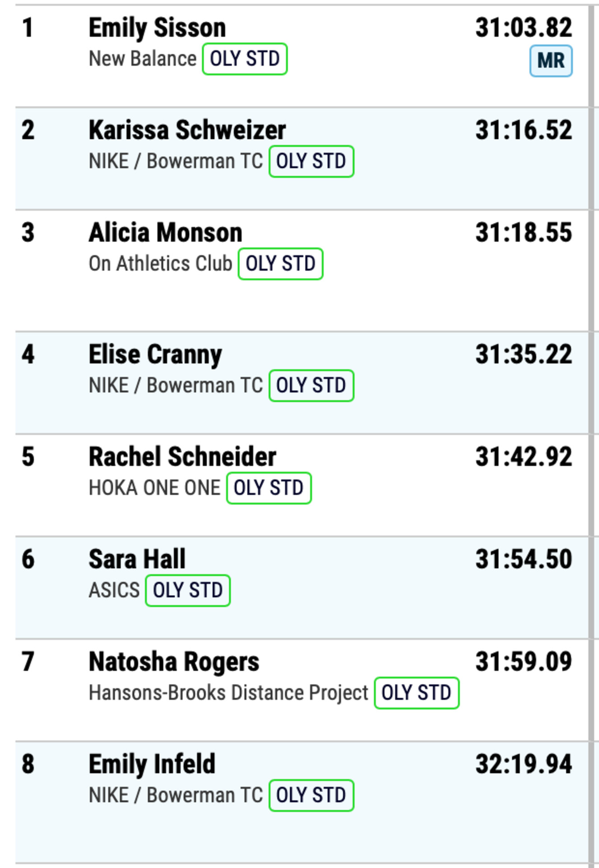Click the vertical scrollbar along the results list
This screenshot has height=868, width=599.
click(591, 434)
